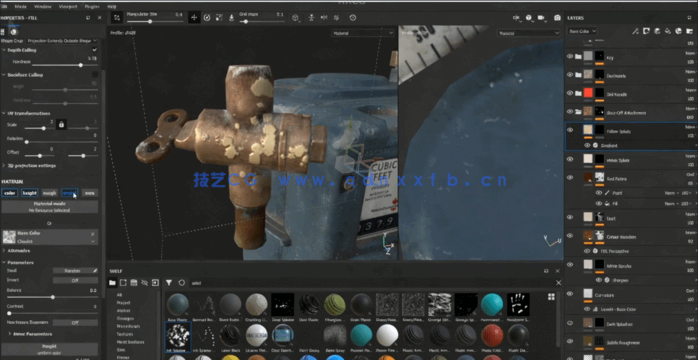The image size is (698, 360).
Task: Open the Base Color channel dropdown in Layers
Action: (x=582, y=31)
